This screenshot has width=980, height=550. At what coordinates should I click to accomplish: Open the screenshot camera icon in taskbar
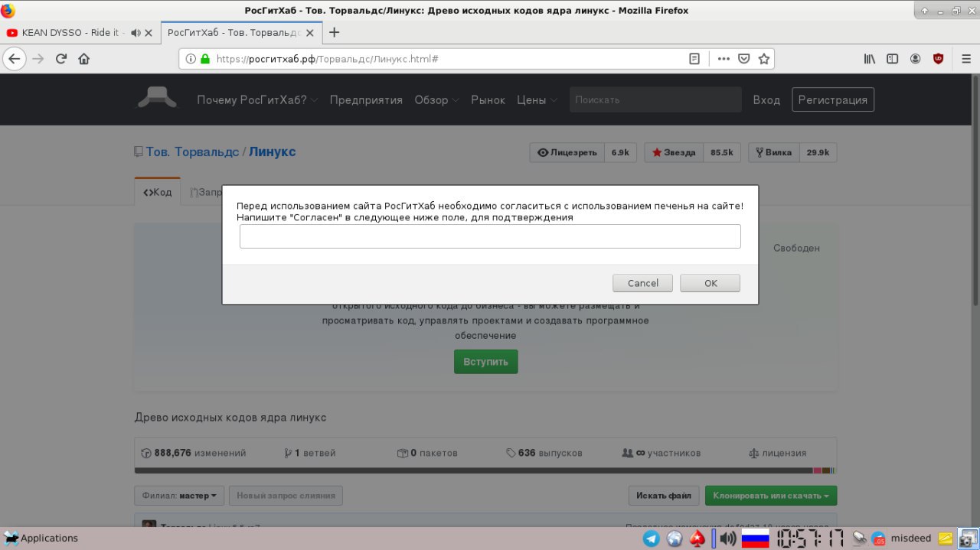point(969,539)
